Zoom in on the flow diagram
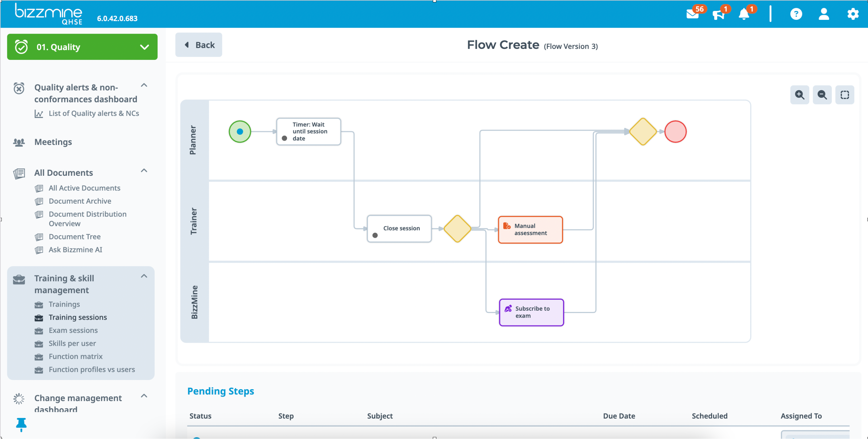 click(800, 95)
